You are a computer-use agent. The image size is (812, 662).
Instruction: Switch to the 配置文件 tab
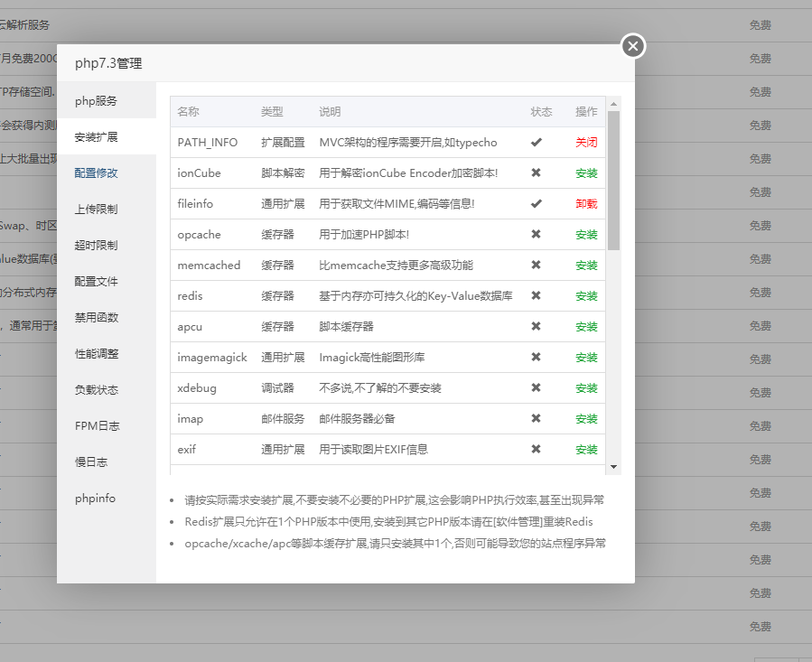point(107,281)
